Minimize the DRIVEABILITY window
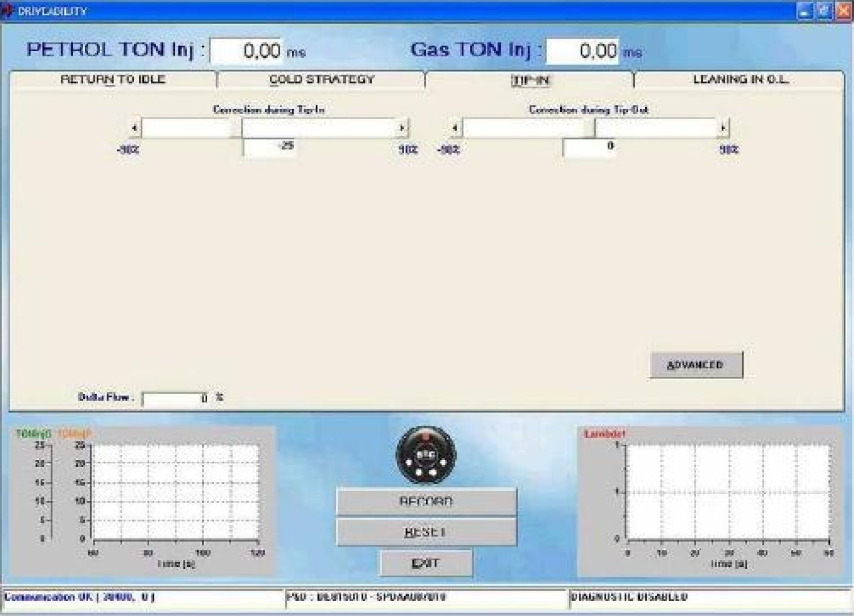This screenshot has height=616, width=854. point(804,11)
